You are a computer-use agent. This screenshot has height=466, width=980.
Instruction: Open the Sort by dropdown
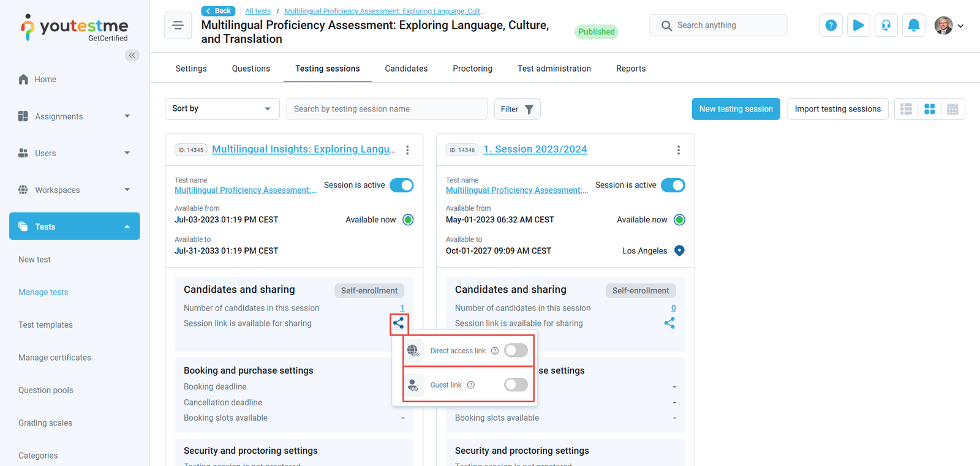[x=222, y=109]
